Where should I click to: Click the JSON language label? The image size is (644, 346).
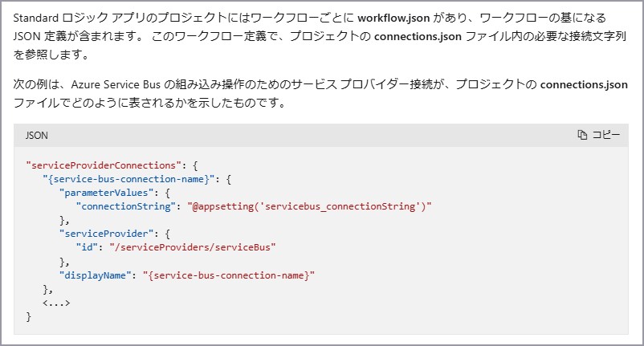pos(37,136)
